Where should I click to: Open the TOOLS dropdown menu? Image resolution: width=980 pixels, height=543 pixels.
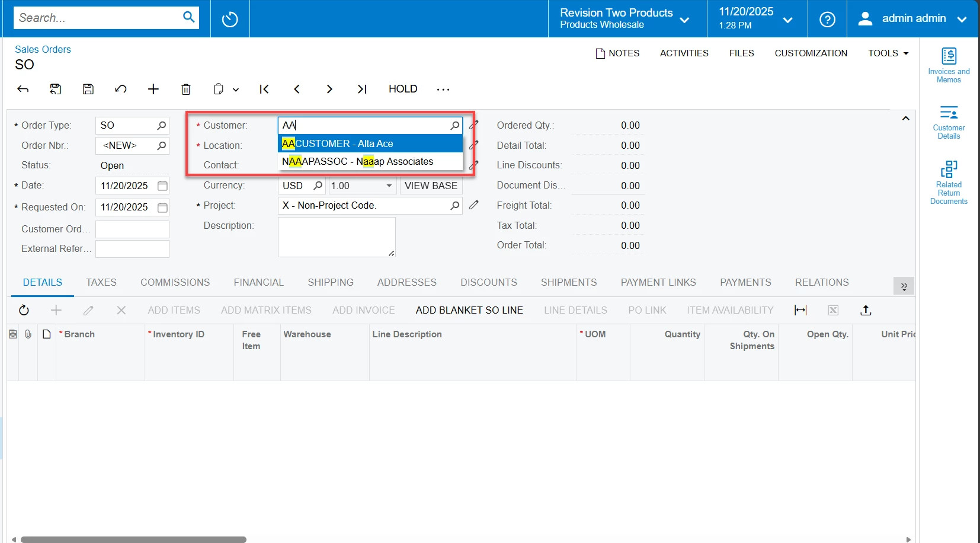point(888,53)
